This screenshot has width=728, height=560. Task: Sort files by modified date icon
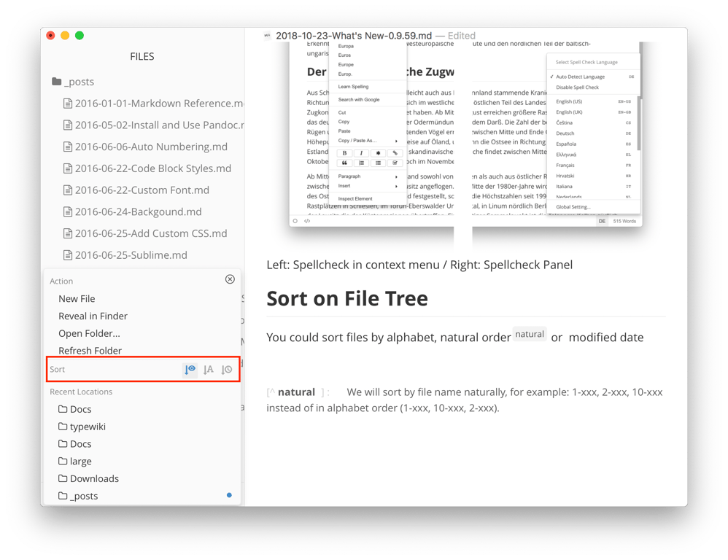tap(227, 369)
